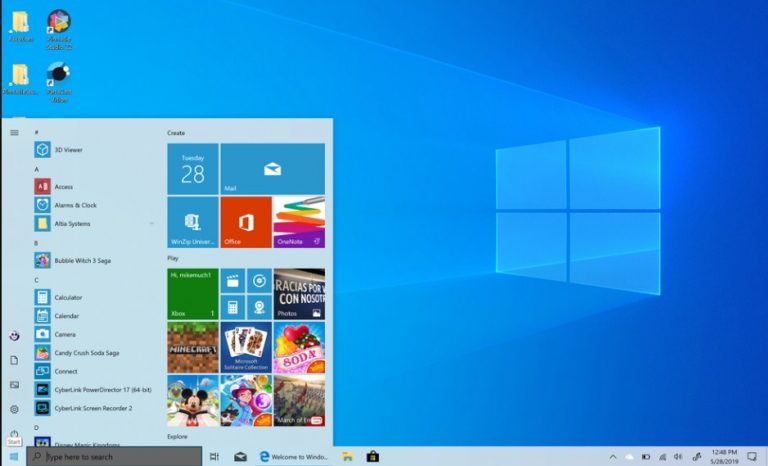Open the small Maps tile
768x466 pixels.
coord(259,307)
